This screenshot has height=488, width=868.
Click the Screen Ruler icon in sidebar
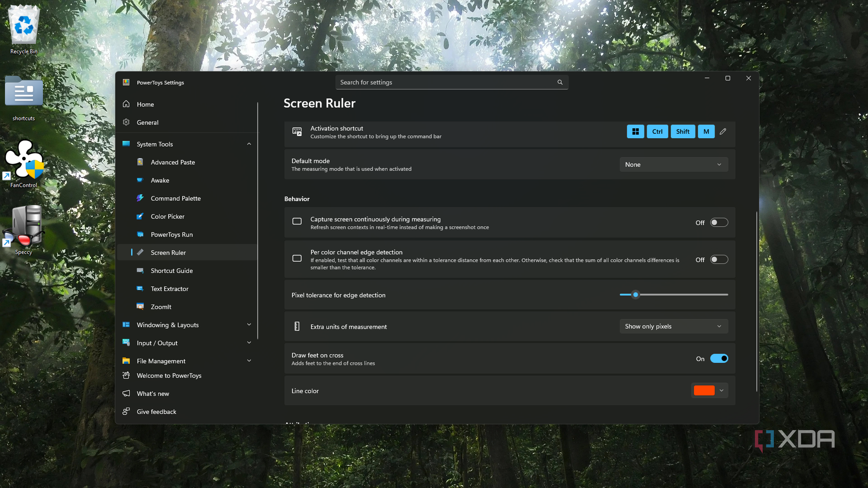(140, 252)
